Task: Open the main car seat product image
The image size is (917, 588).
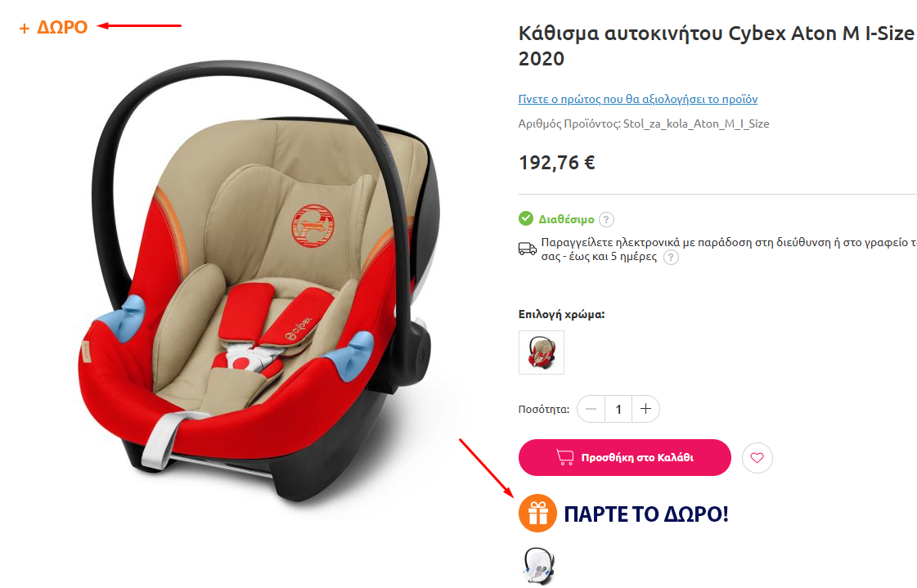Action: click(258, 281)
